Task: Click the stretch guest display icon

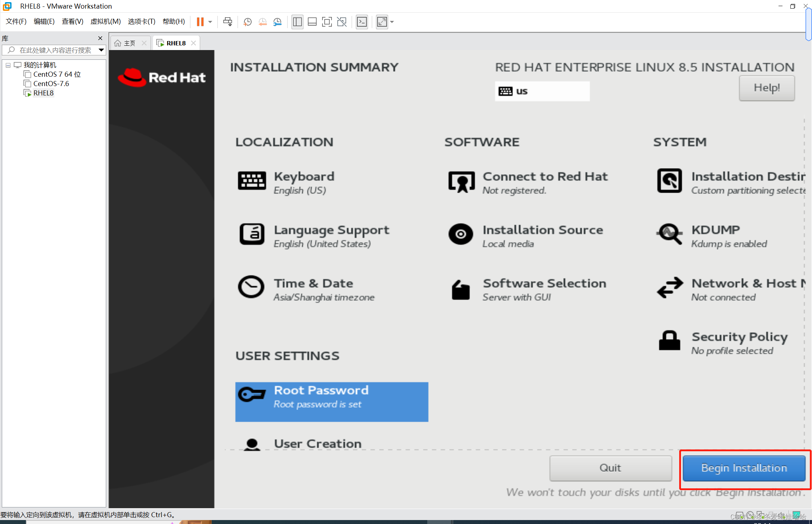Action: (x=382, y=22)
